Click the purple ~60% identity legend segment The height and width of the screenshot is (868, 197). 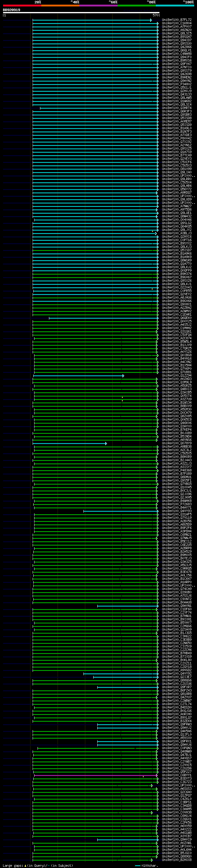point(98,6)
